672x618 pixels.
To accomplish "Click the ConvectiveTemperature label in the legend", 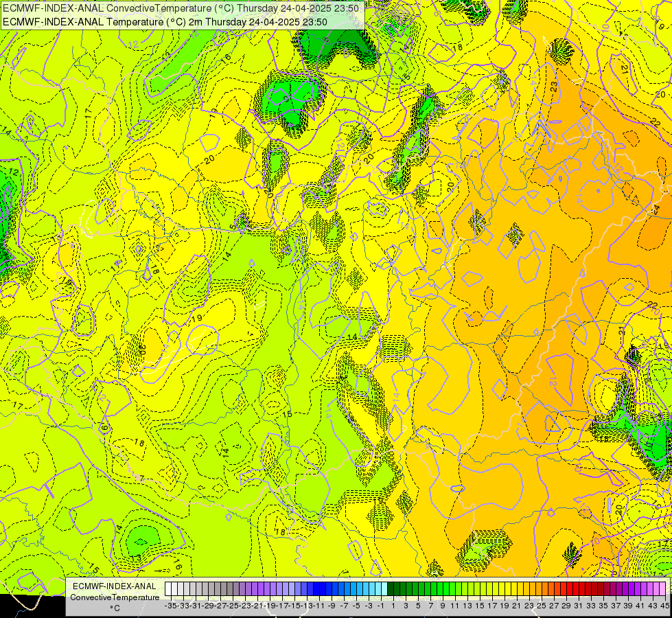I will [115, 597].
